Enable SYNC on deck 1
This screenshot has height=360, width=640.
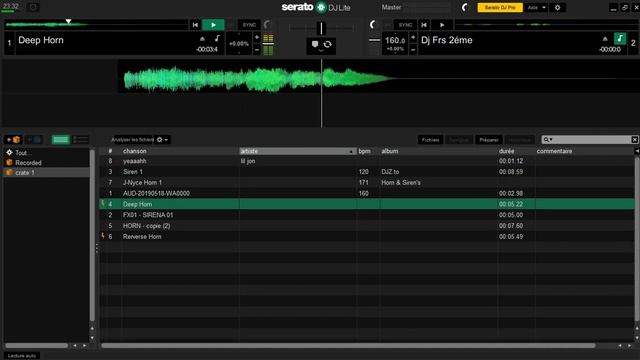(249, 25)
